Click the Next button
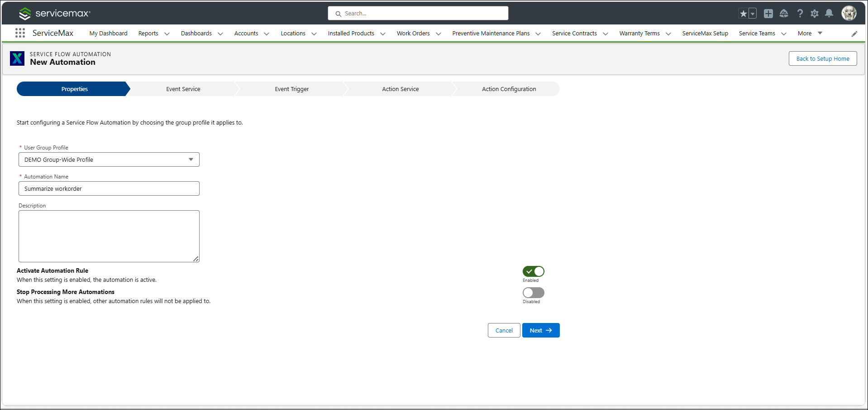 point(541,330)
